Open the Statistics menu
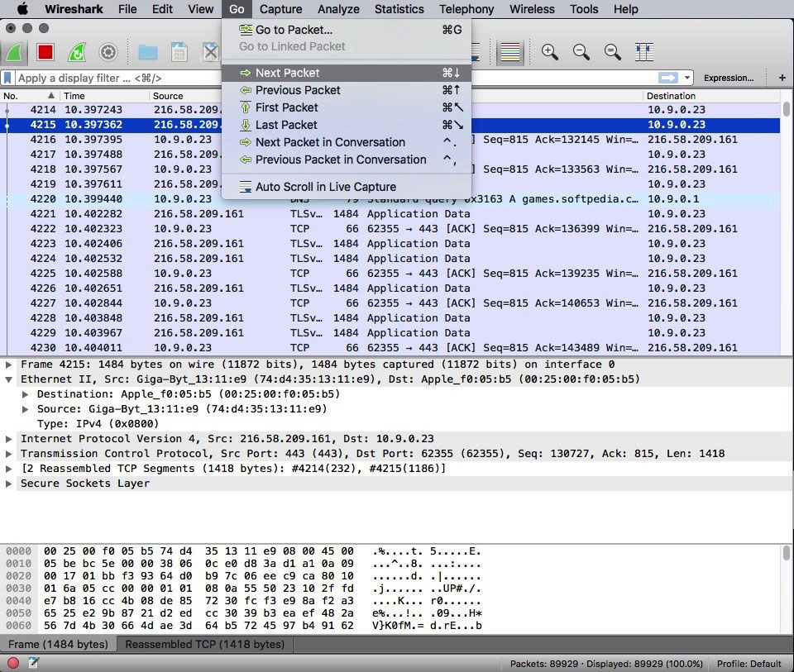This screenshot has width=794, height=672. coord(399,9)
